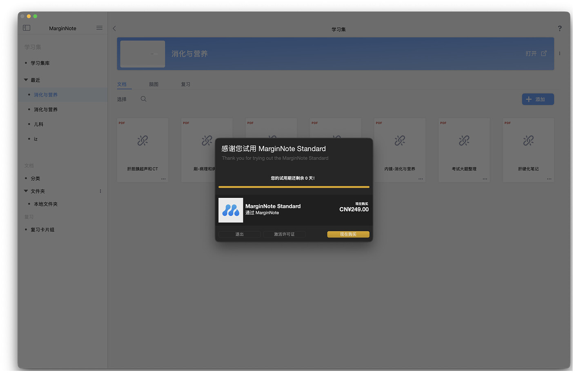Screen dimensions: 588x392
Task: Select 学习集库 in the sidebar
Action: [40, 63]
